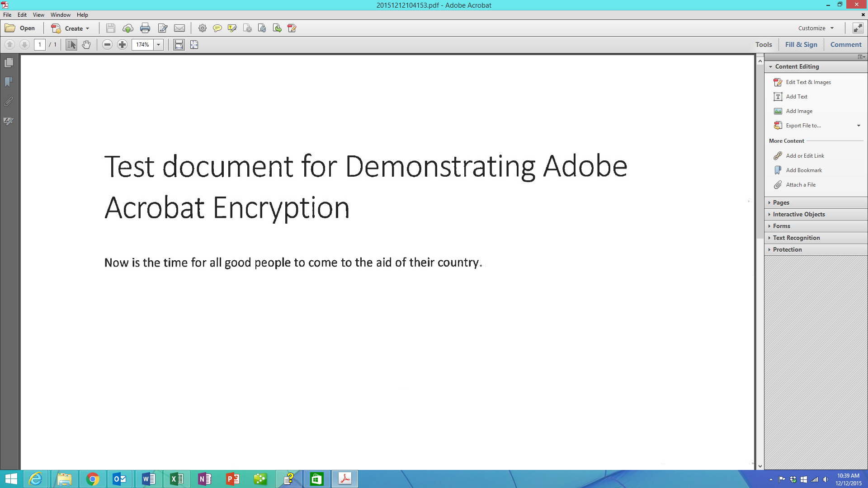Viewport: 868px width, 488px height.
Task: Click the Open file button
Action: (20, 28)
